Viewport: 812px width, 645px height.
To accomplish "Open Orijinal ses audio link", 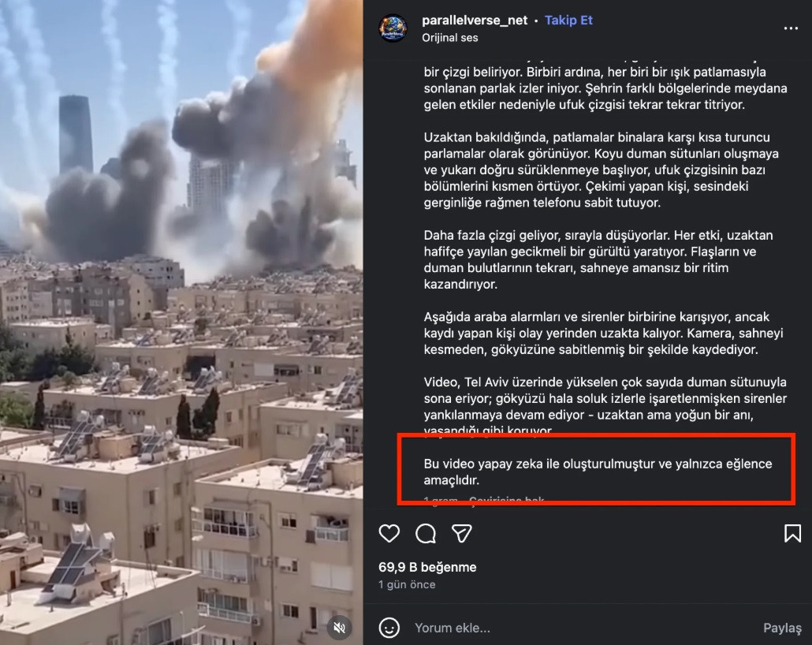I will [449, 38].
